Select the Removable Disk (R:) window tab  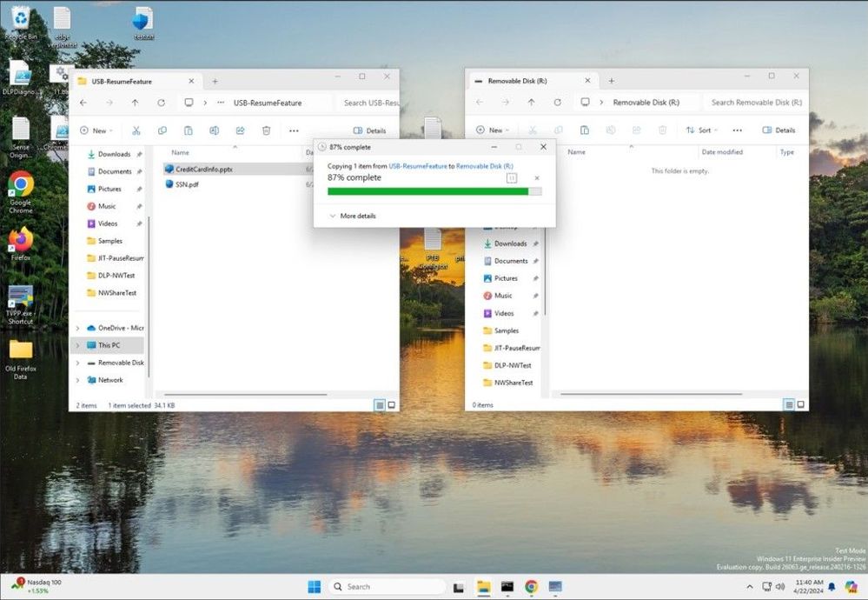click(x=532, y=81)
